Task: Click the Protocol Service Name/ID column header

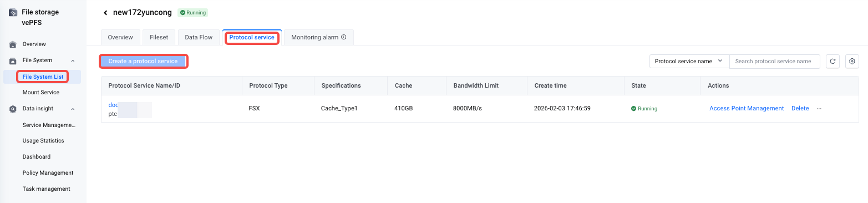Action: [144, 86]
